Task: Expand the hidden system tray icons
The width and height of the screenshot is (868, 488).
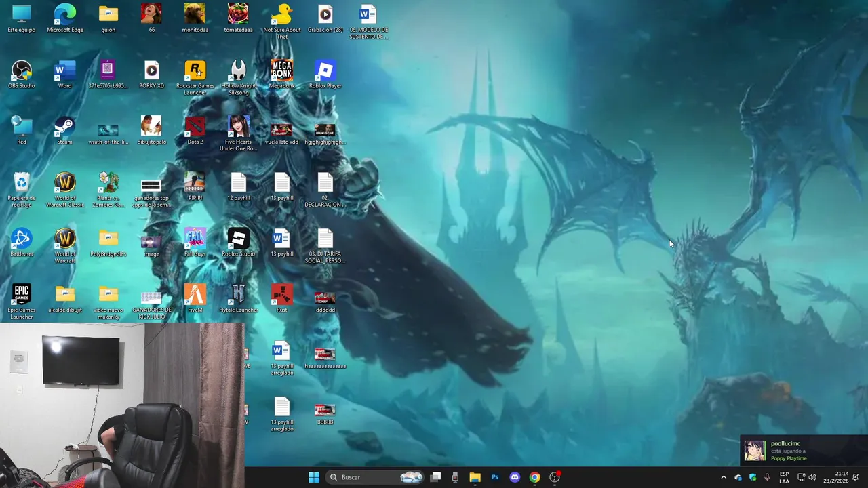Action: pos(724,477)
